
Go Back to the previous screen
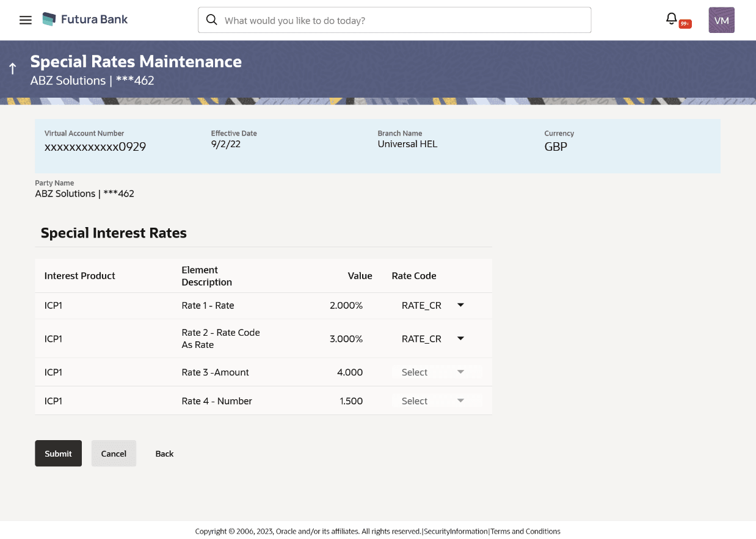[164, 454]
